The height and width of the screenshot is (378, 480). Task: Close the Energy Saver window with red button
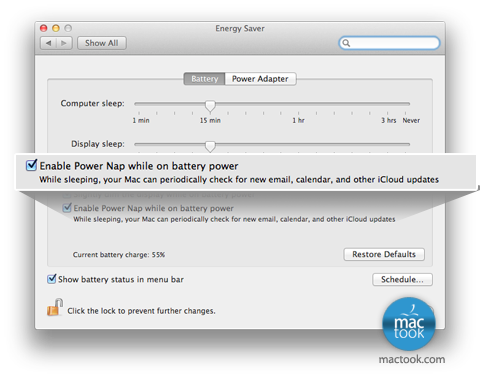(44, 28)
